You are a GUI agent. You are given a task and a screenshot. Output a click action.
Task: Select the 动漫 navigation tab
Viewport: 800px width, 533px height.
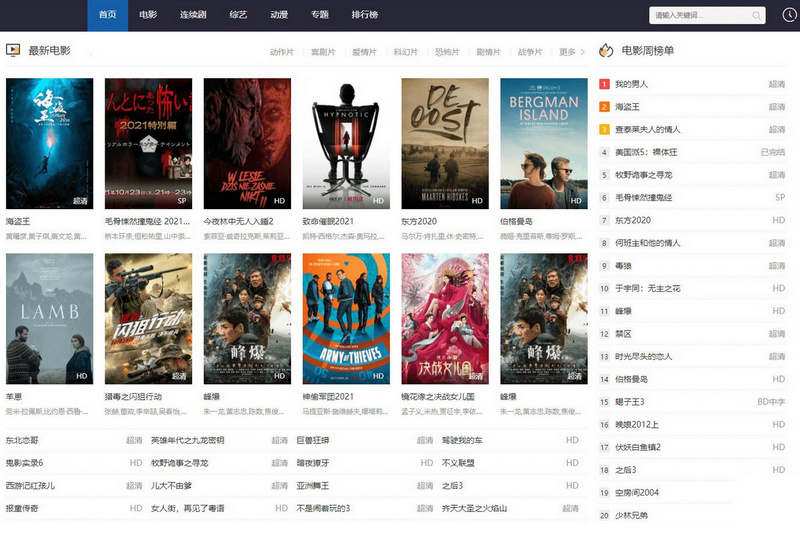pyautogui.click(x=279, y=15)
